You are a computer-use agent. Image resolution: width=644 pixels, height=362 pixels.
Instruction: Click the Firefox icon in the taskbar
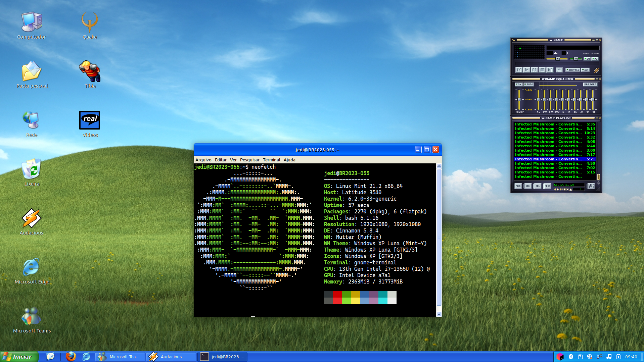click(x=71, y=357)
